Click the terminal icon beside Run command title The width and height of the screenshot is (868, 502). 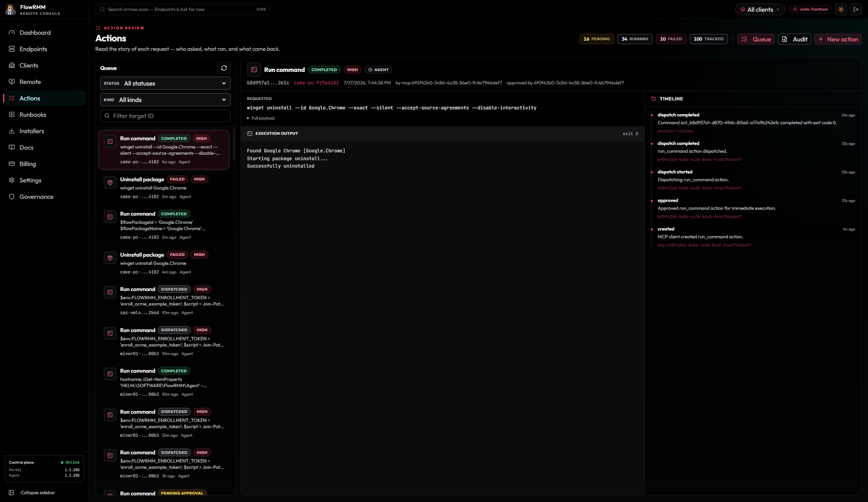tap(254, 70)
